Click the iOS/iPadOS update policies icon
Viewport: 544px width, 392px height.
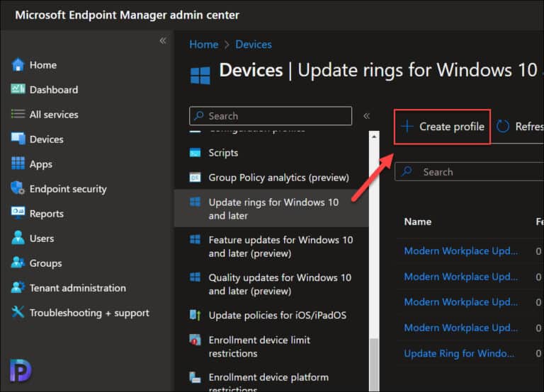[x=195, y=315]
